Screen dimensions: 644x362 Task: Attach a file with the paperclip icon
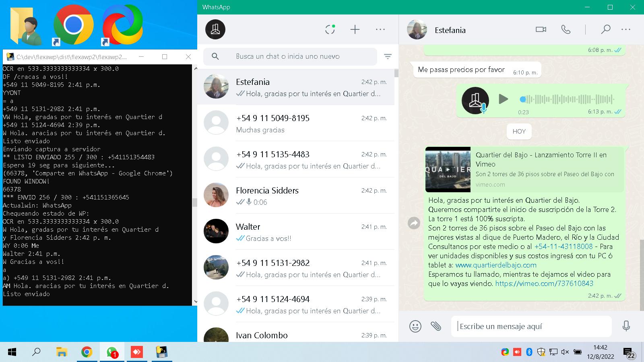tap(436, 326)
